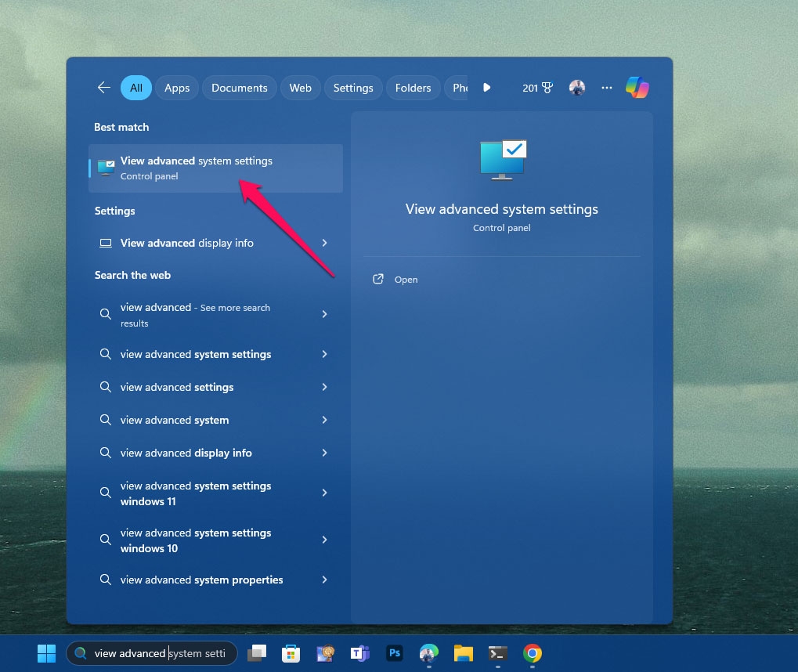Select web suggestion view advanced display info

click(x=216, y=453)
